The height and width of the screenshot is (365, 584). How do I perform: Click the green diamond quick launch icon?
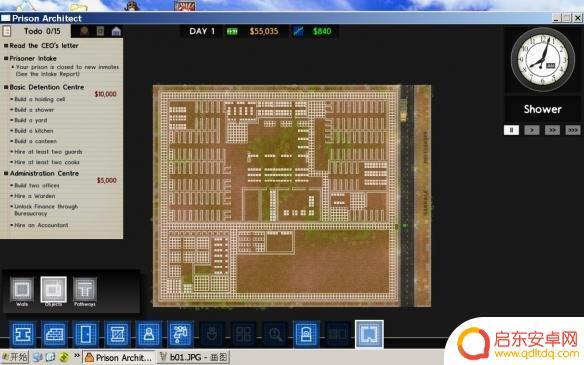(x=64, y=358)
